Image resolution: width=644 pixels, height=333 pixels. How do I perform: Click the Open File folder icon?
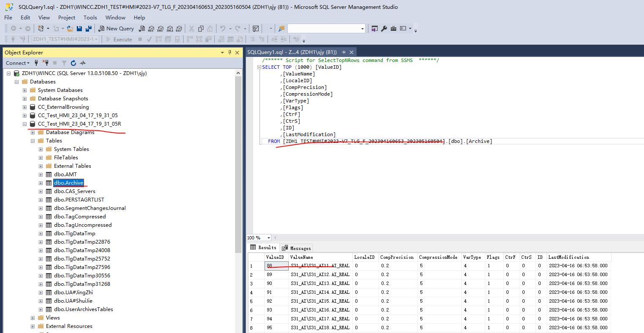click(70, 29)
